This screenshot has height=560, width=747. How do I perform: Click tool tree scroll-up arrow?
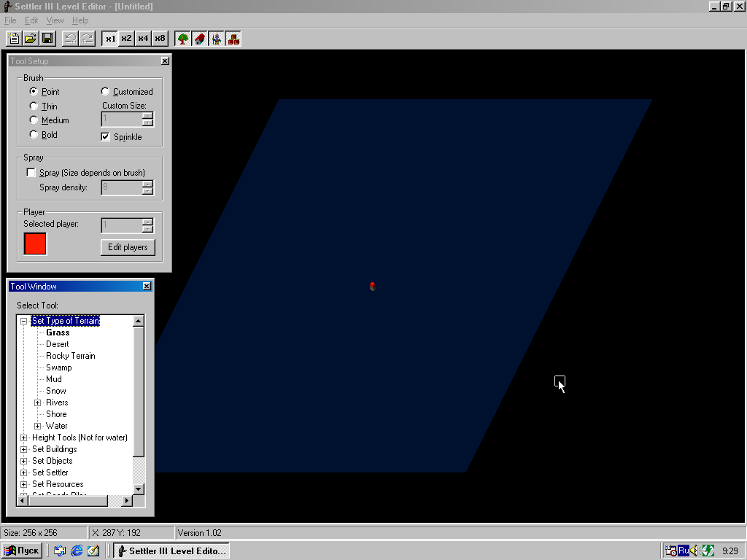point(139,321)
